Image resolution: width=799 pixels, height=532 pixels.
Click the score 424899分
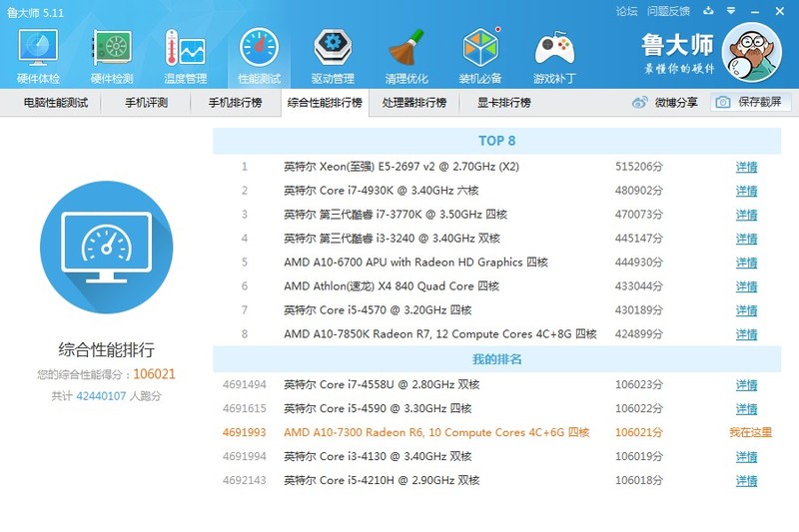639,334
